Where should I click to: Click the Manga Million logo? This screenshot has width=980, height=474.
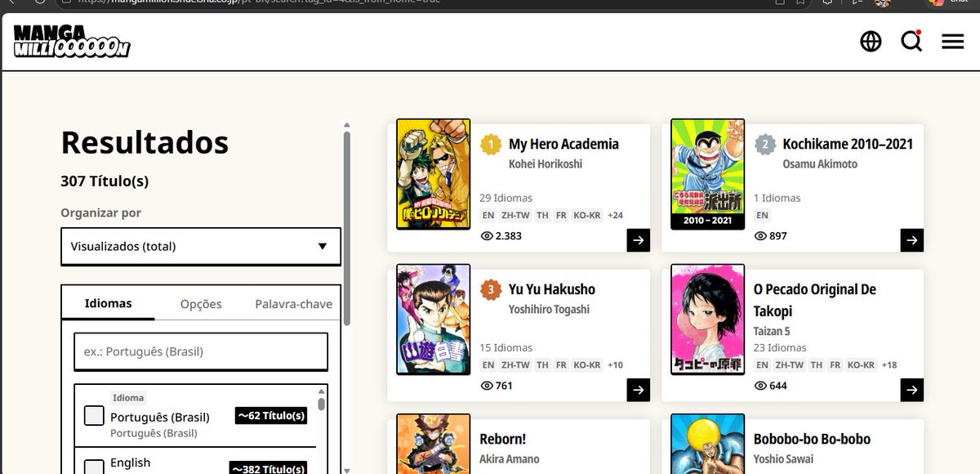click(71, 42)
